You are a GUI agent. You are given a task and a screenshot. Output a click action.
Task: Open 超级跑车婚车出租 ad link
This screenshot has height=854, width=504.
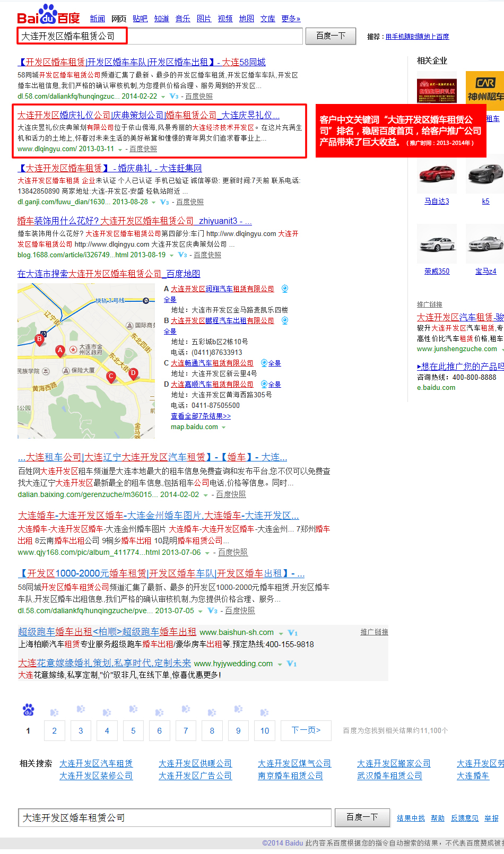tap(107, 632)
